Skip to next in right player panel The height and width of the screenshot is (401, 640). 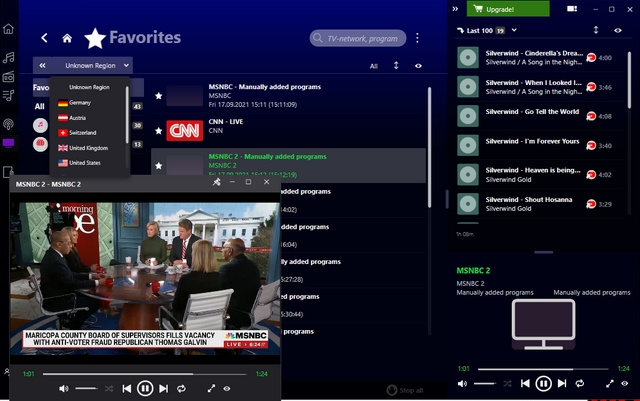(x=562, y=383)
